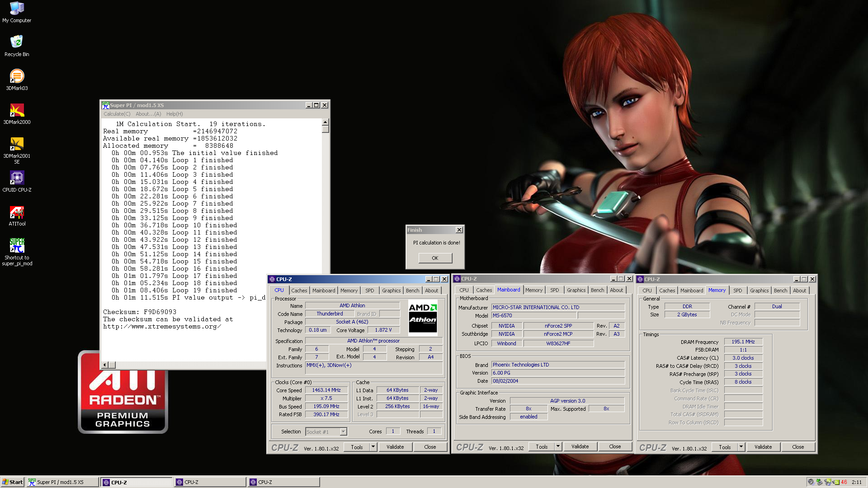Click Super PI vertical scrollbar up arrow

[325, 122]
